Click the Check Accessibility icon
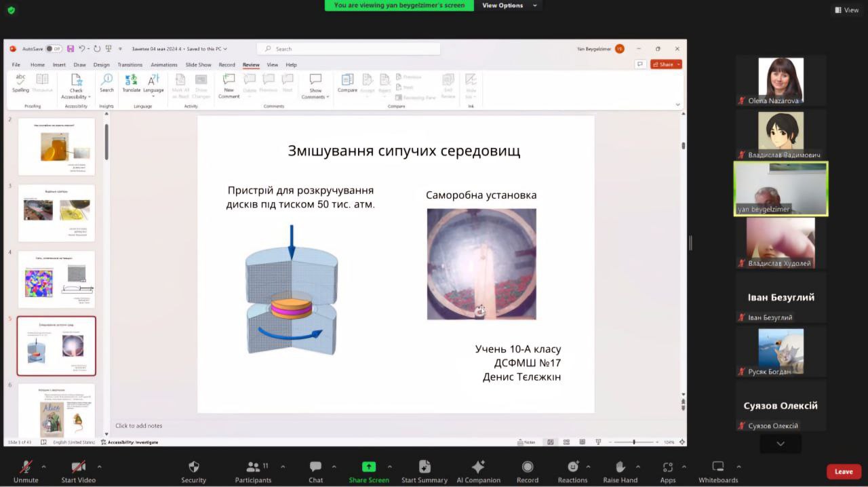 (76, 80)
